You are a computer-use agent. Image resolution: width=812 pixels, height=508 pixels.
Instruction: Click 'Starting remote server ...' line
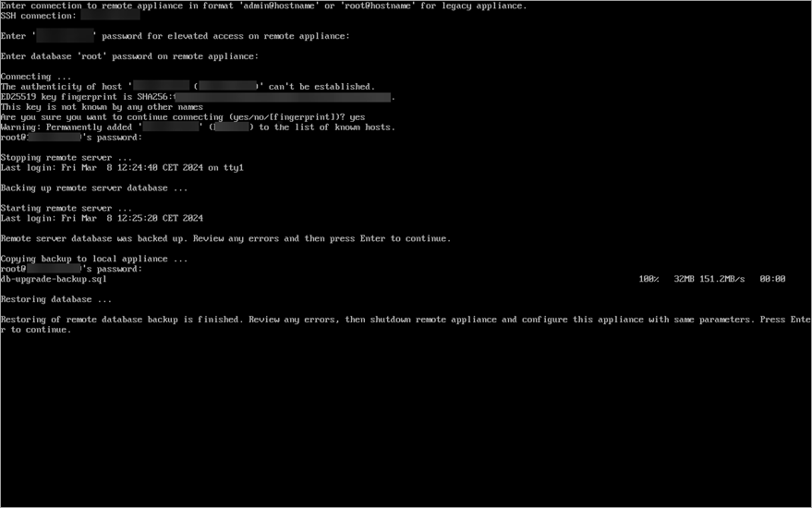(x=67, y=208)
